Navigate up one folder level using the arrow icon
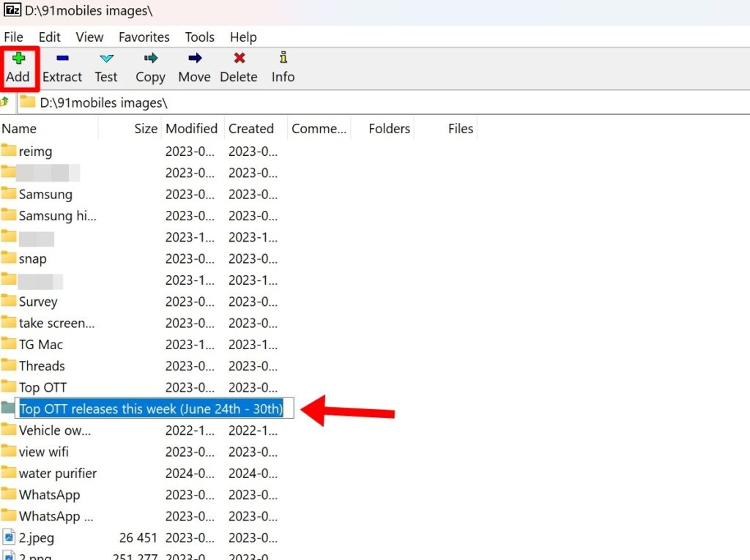Screen dimensions: 750x560 [6, 104]
